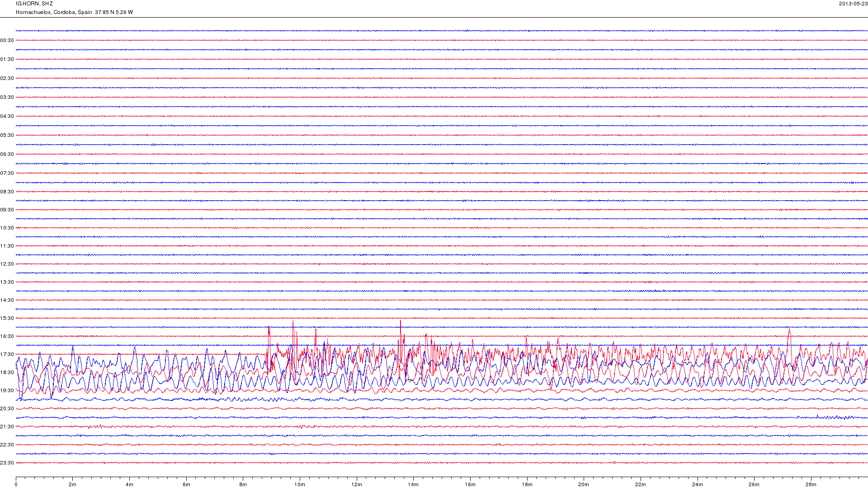The height and width of the screenshot is (488, 868).
Task: Click the 28m axis label
Action: [811, 484]
